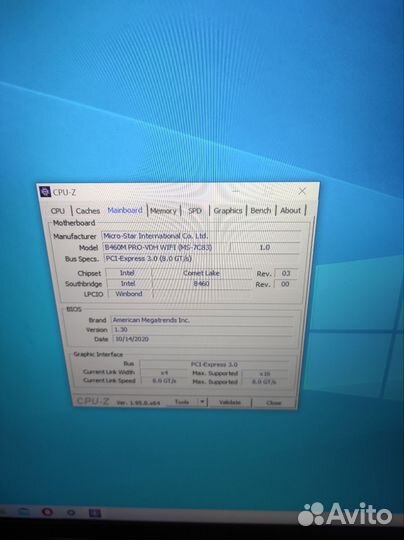Click the Validate button
This screenshot has width=404, height=540.
tap(230, 402)
